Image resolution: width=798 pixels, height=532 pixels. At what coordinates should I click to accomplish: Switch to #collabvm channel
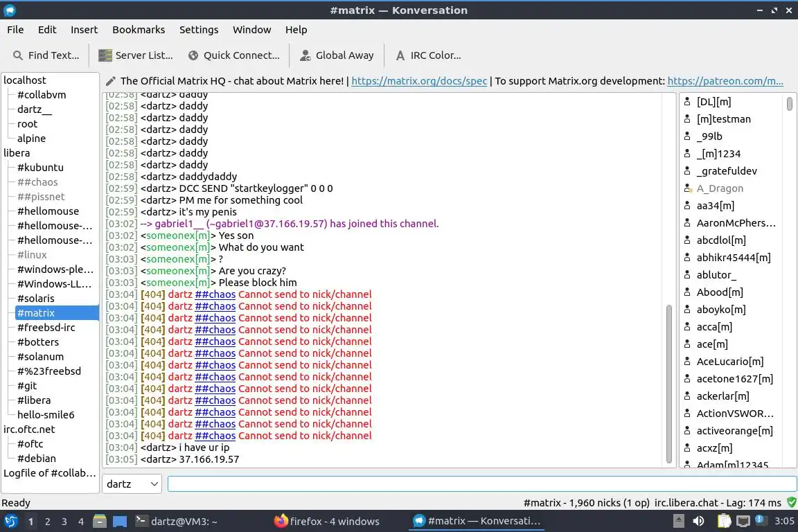coord(42,95)
